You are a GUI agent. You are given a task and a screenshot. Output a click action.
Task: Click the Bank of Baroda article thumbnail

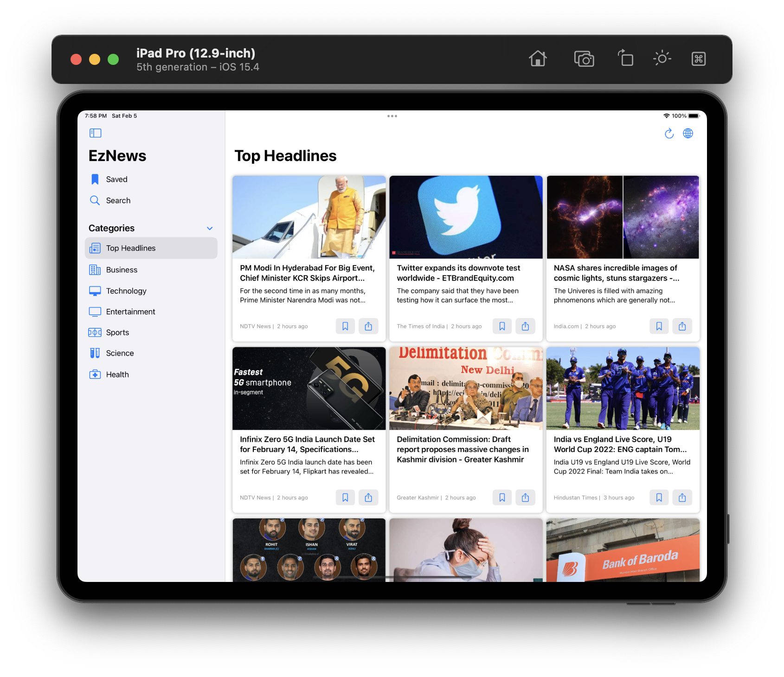click(x=622, y=552)
